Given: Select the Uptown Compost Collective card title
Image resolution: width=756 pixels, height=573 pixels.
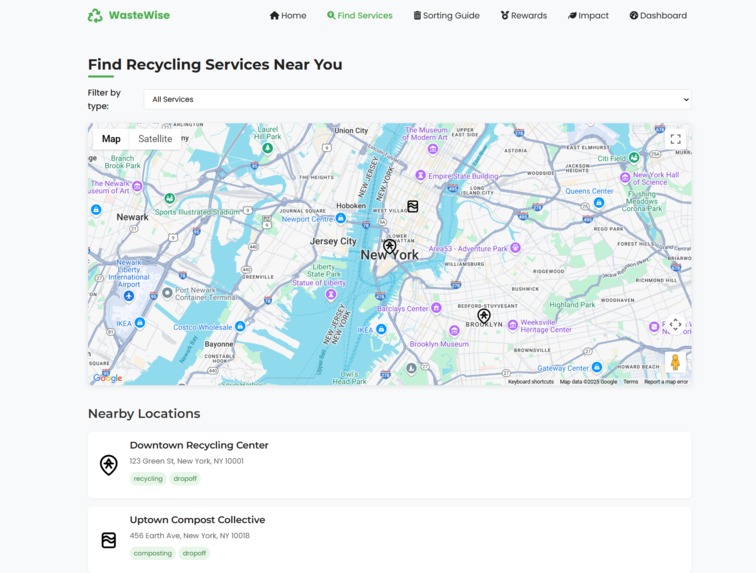Looking at the screenshot, I should (x=197, y=520).
